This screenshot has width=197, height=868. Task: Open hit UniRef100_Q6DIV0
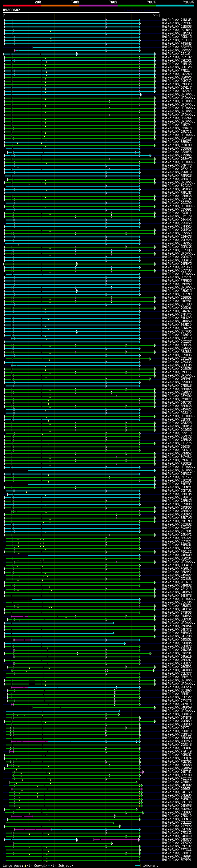(x=176, y=67)
